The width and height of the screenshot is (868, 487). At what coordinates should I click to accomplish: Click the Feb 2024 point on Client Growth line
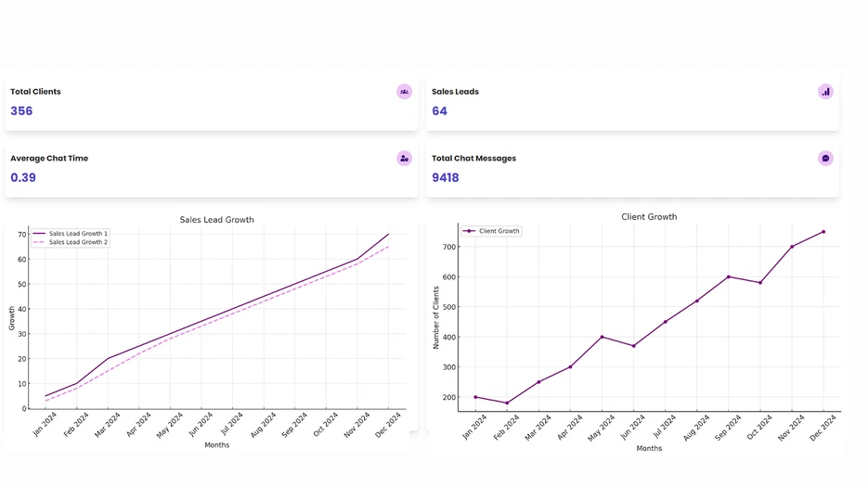[507, 403]
